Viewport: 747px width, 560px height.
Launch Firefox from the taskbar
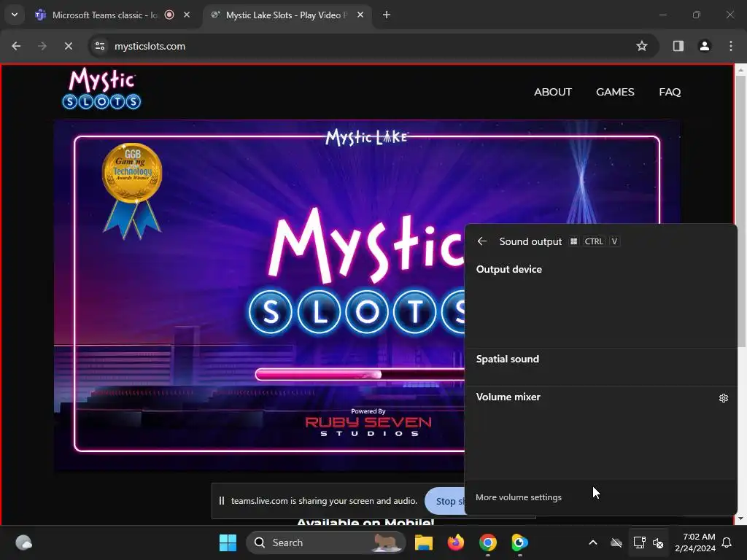click(x=455, y=542)
